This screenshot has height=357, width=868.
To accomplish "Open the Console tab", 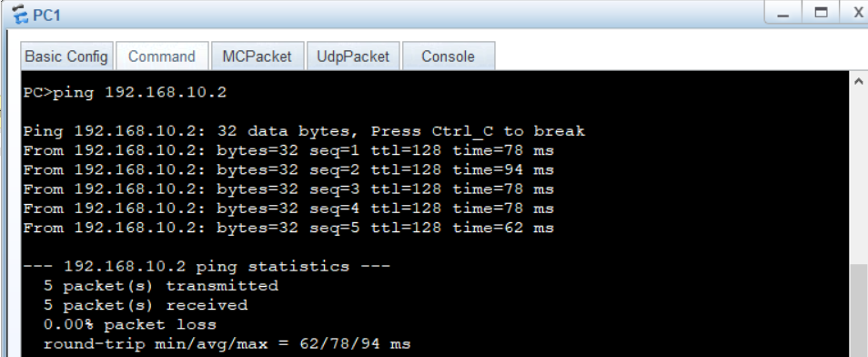I will 448,56.
